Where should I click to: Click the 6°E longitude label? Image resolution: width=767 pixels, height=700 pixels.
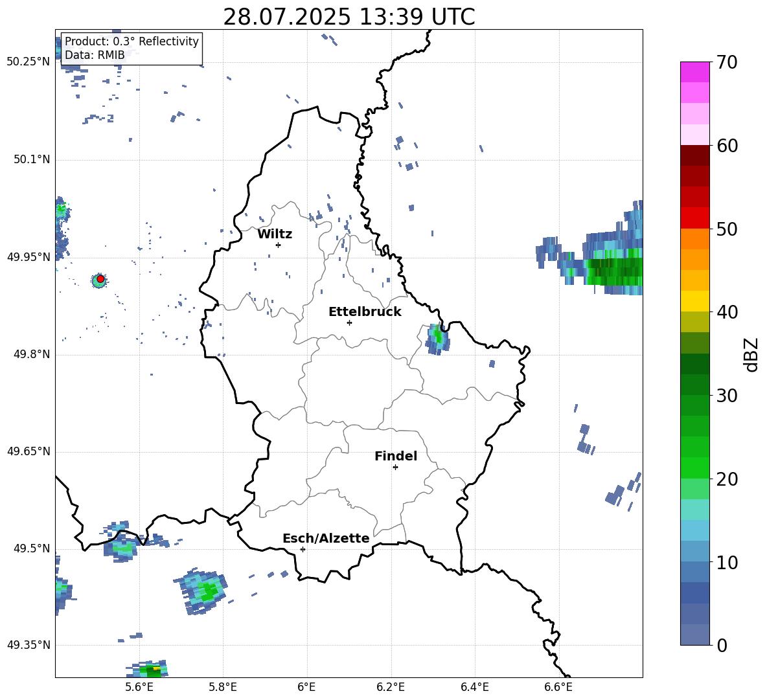point(306,687)
